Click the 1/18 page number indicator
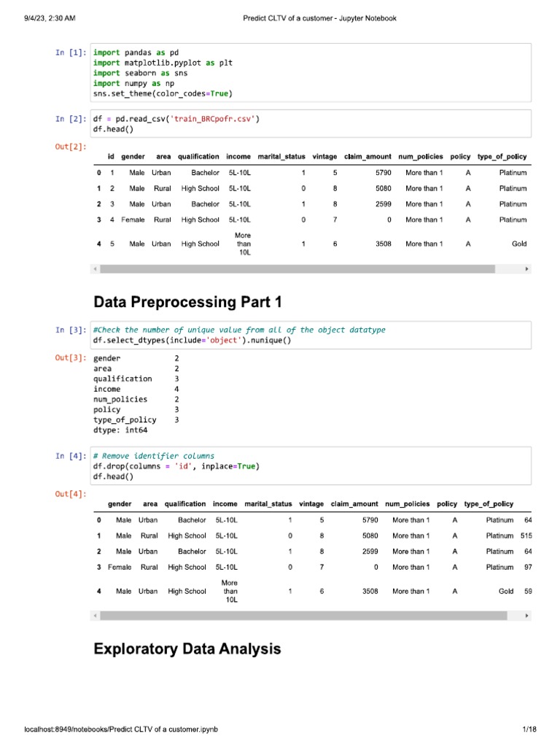 [x=529, y=729]
